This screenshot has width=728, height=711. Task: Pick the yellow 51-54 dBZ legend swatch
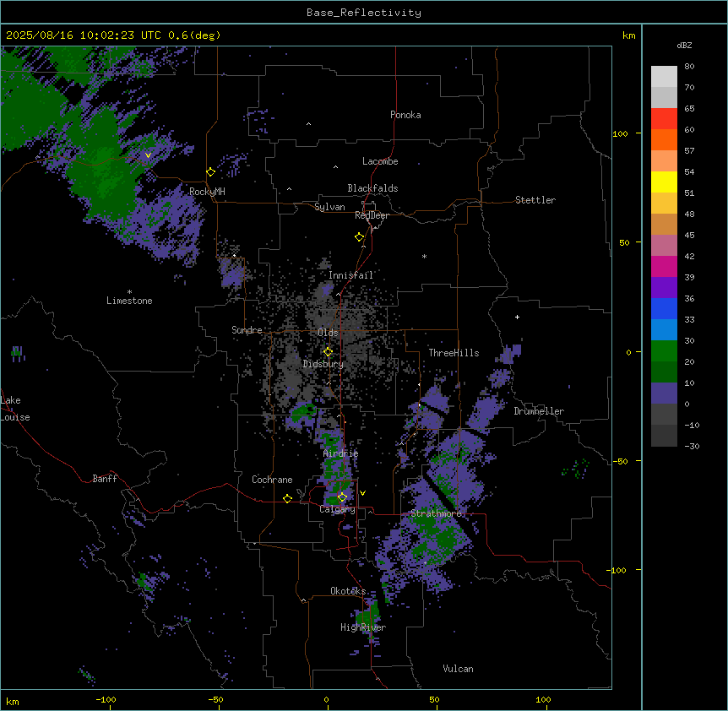[x=664, y=182]
